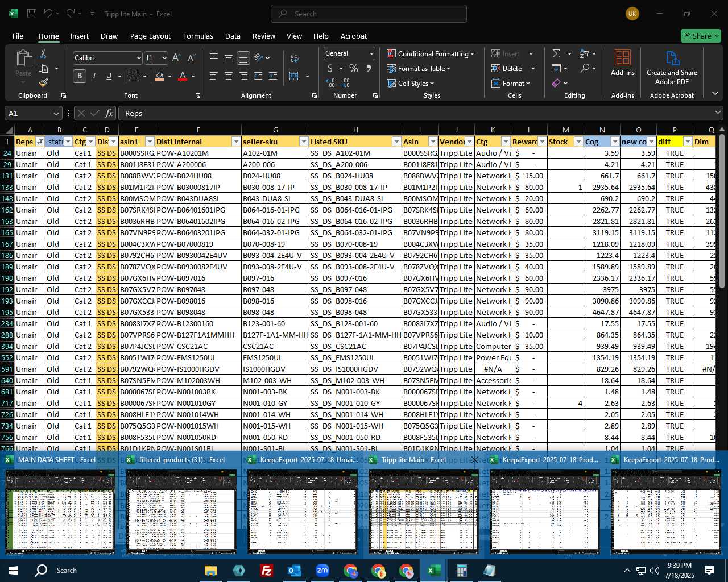
Task: Toggle Top Align
Action: tap(214, 57)
